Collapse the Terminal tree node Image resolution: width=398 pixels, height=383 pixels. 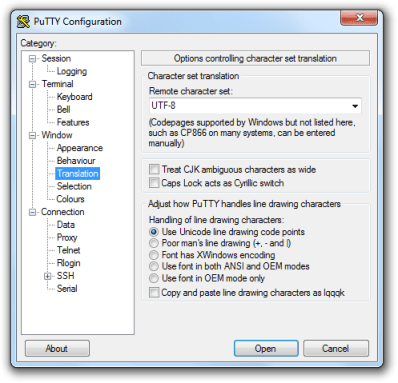click(x=32, y=84)
